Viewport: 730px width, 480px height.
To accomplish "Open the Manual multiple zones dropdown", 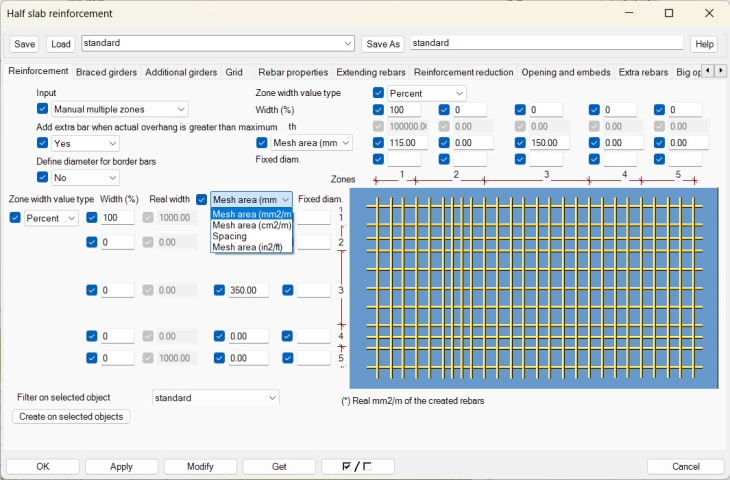I will coord(119,109).
